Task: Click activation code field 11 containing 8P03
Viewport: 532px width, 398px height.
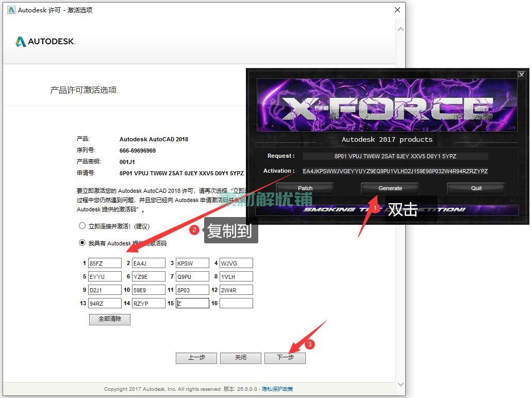Action: (x=192, y=290)
